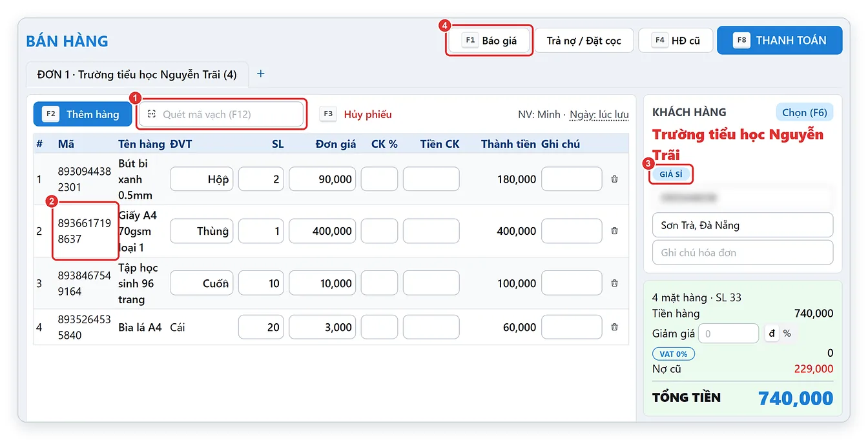Remove the Giấy A4 70gsm row via trash icon
Image resolution: width=868 pixels, height=440 pixels.
point(614,231)
